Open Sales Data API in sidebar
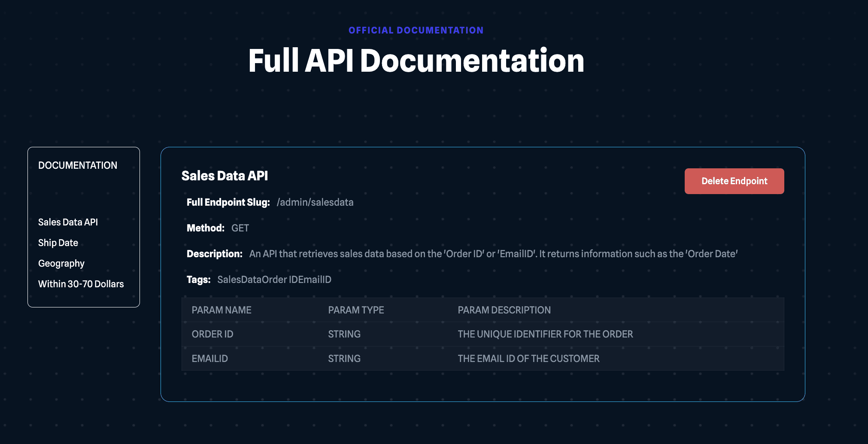 point(68,222)
